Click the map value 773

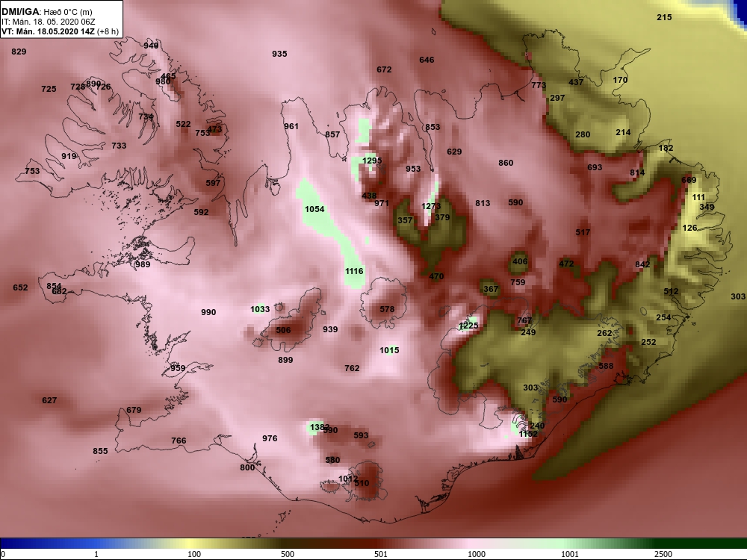coord(539,85)
